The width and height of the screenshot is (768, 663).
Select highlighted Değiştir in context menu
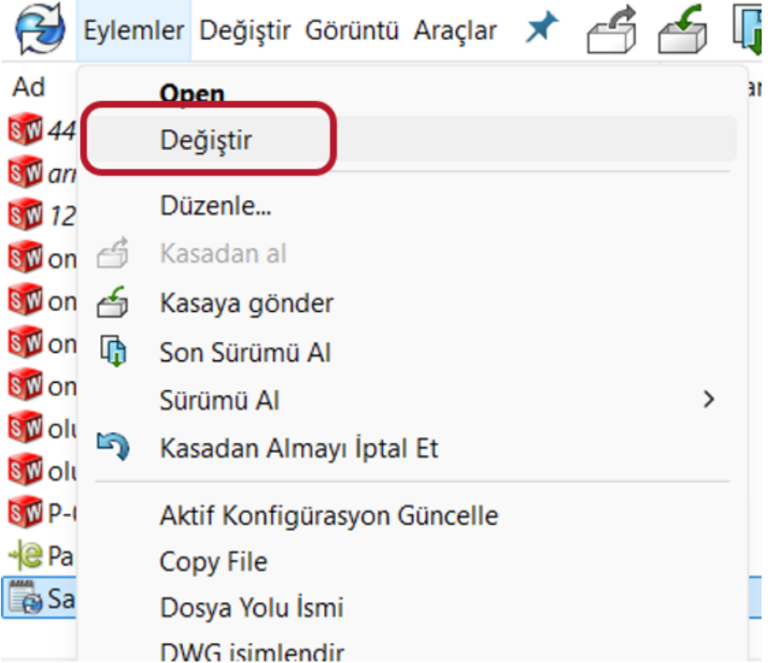click(x=206, y=141)
